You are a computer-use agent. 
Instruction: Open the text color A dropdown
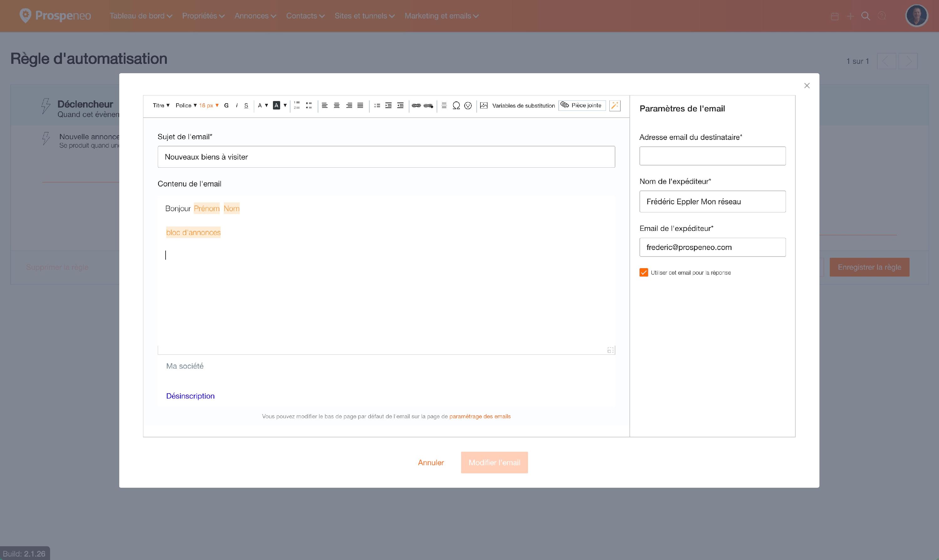(263, 106)
